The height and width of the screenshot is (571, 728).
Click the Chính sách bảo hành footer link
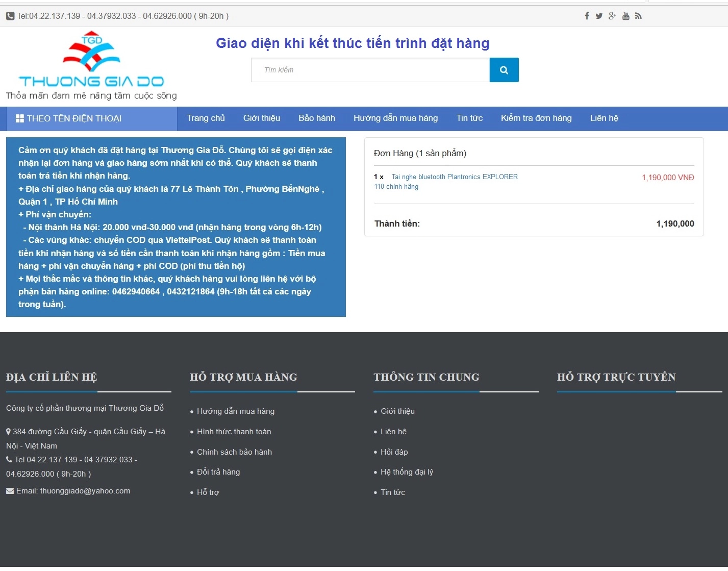point(235,452)
